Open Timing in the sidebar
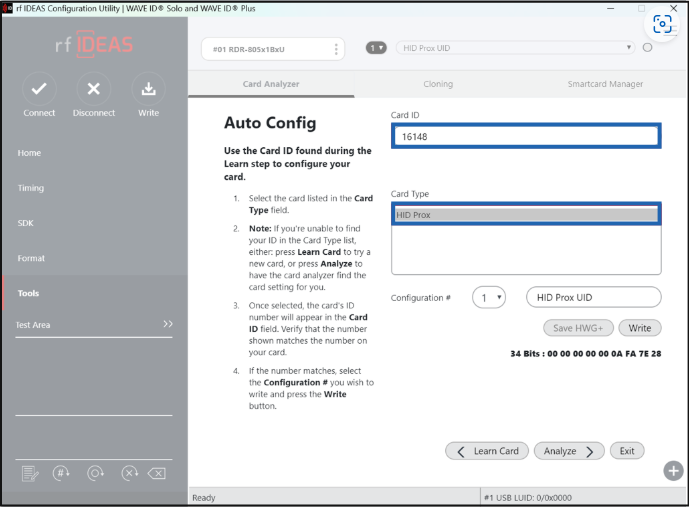The image size is (689, 508). (x=31, y=188)
